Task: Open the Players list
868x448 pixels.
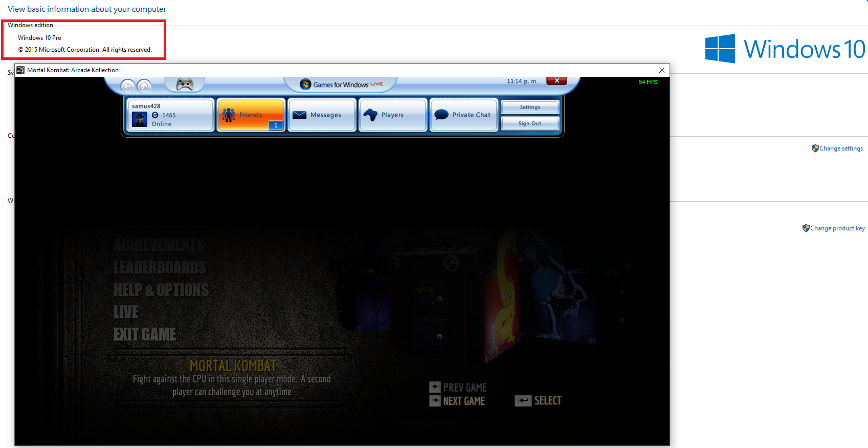Action: pos(393,115)
